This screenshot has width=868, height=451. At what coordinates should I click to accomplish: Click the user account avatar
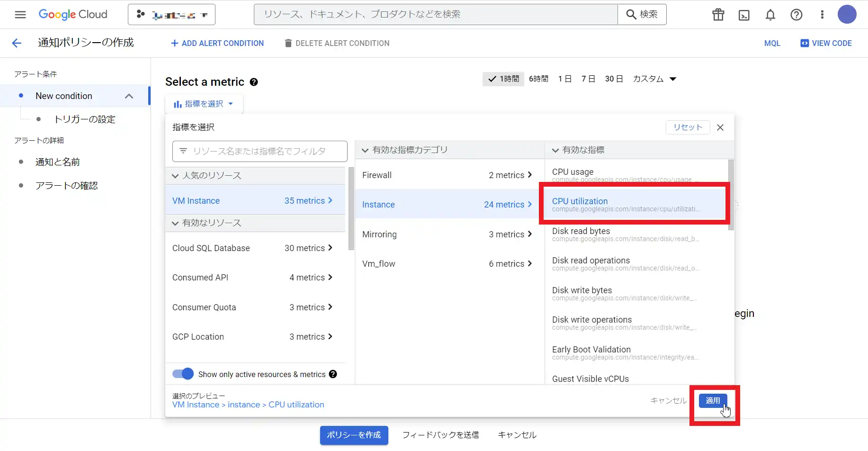(x=847, y=14)
